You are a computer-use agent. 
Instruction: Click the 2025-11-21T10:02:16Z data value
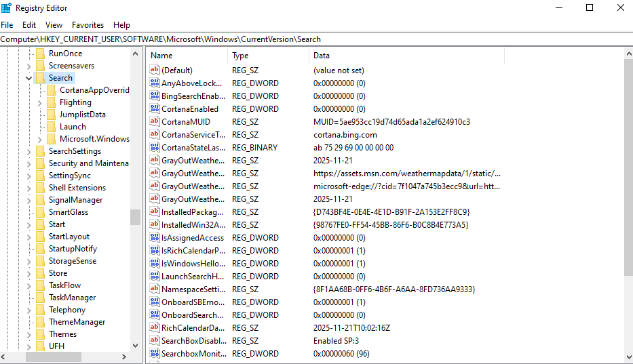pyautogui.click(x=351, y=327)
